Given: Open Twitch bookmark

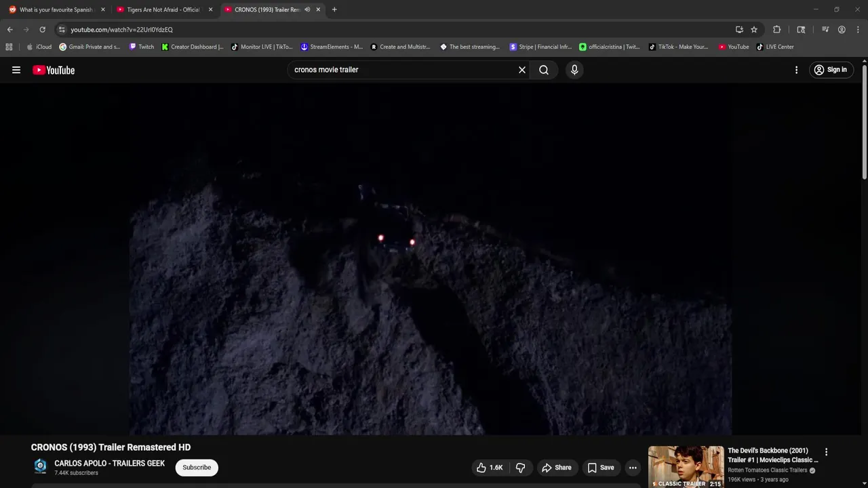Looking at the screenshot, I should tap(142, 47).
